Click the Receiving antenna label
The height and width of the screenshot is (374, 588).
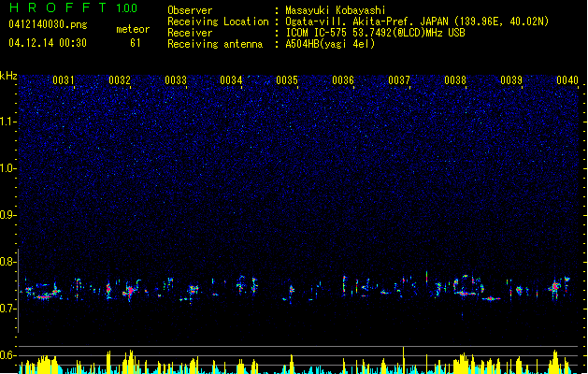tap(215, 44)
